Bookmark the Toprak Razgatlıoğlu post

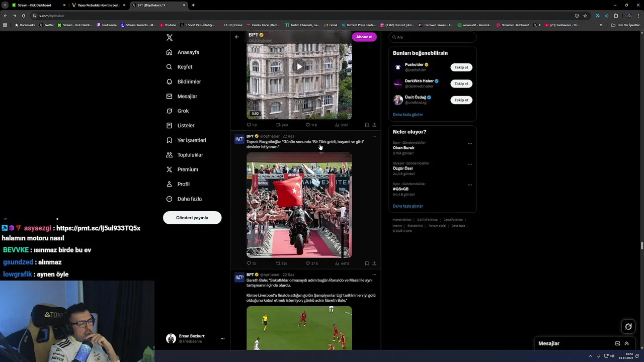pos(367,263)
